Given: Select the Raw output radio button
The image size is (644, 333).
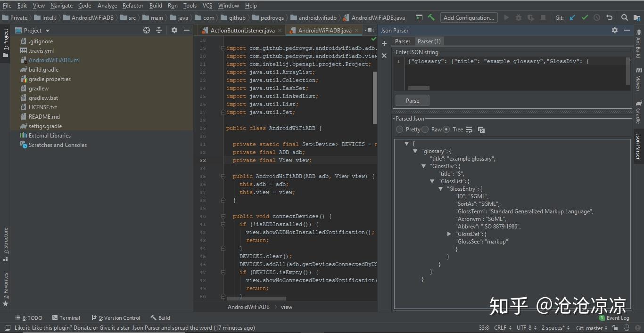Looking at the screenshot, I should 425,129.
